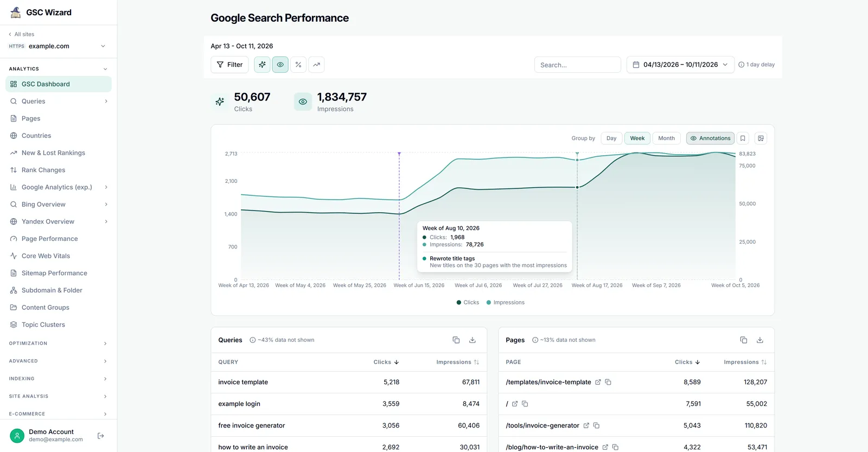Image resolution: width=868 pixels, height=452 pixels.
Task: Go back to All sites
Action: click(x=22, y=34)
